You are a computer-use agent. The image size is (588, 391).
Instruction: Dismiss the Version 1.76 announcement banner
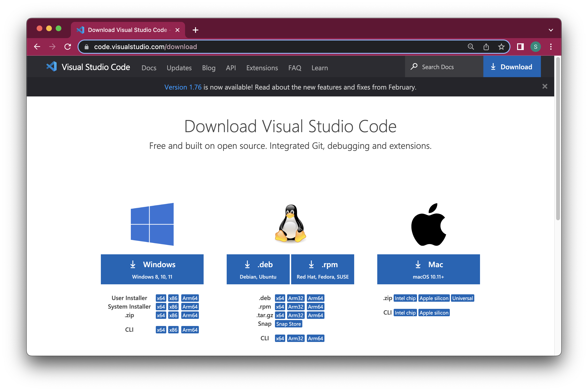coord(545,86)
